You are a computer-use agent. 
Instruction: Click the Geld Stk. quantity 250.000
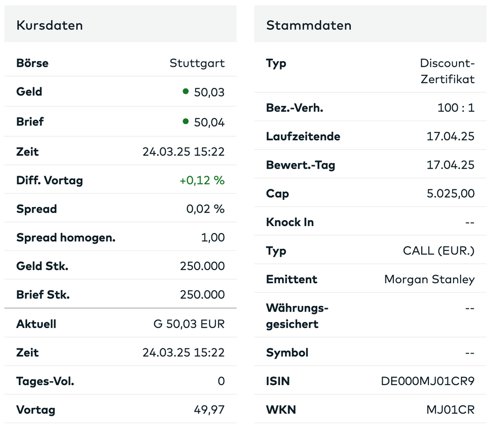pyautogui.click(x=202, y=266)
